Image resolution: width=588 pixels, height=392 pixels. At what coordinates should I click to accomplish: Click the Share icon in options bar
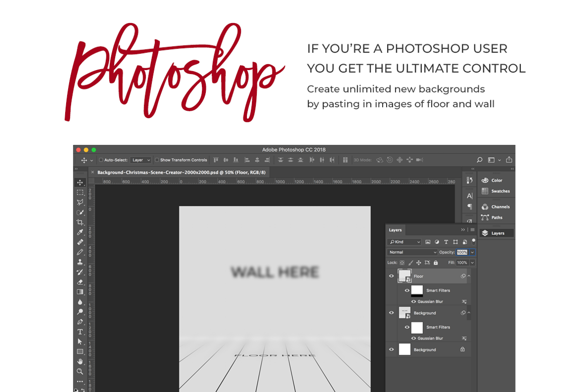509,160
